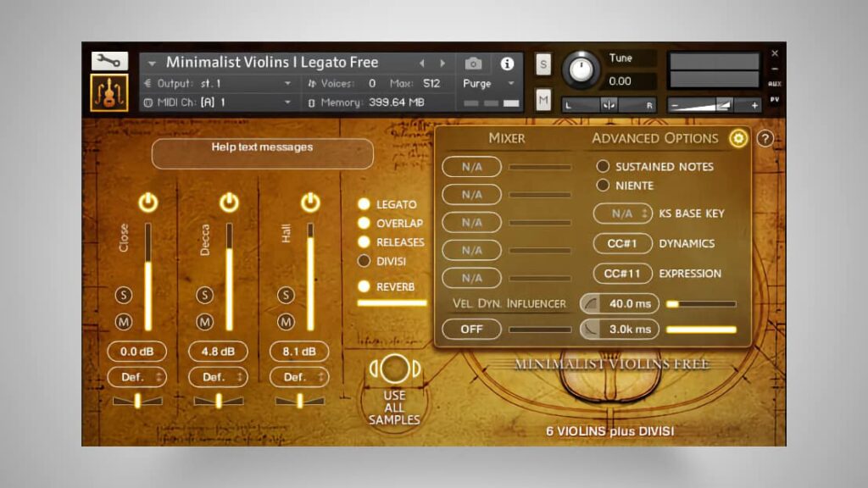Open the question mark help icon
Viewport: 868px width, 488px height.
pyautogui.click(x=765, y=138)
